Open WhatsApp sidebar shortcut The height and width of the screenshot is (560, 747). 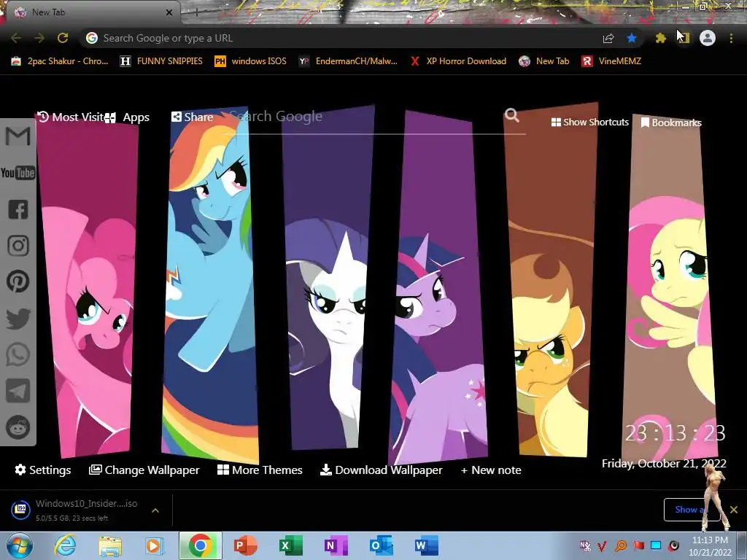coord(18,355)
